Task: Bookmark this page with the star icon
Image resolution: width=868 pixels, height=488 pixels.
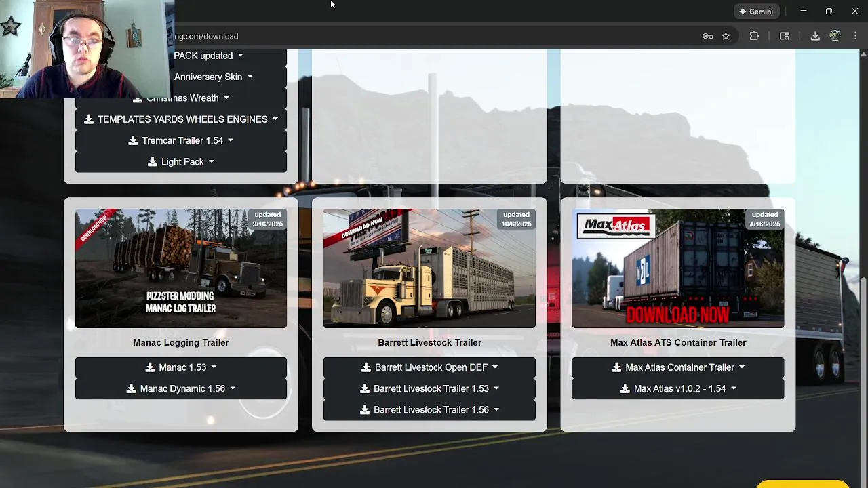Action: [x=726, y=36]
